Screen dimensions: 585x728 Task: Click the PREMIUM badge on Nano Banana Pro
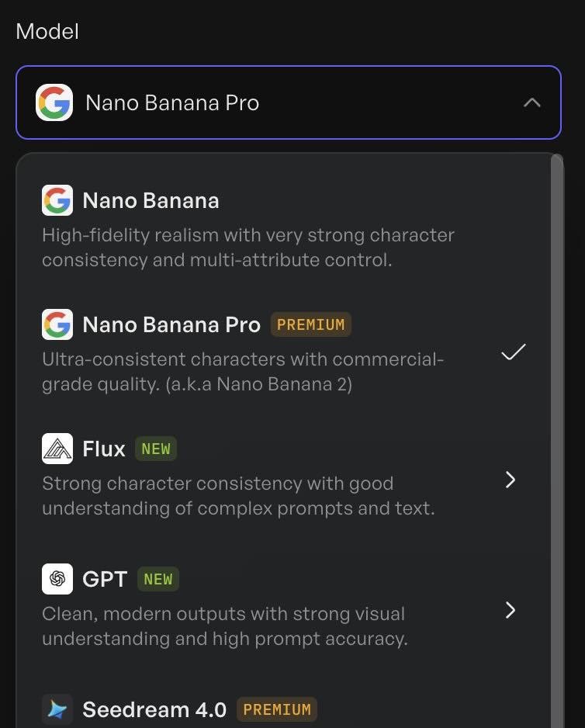tap(310, 324)
